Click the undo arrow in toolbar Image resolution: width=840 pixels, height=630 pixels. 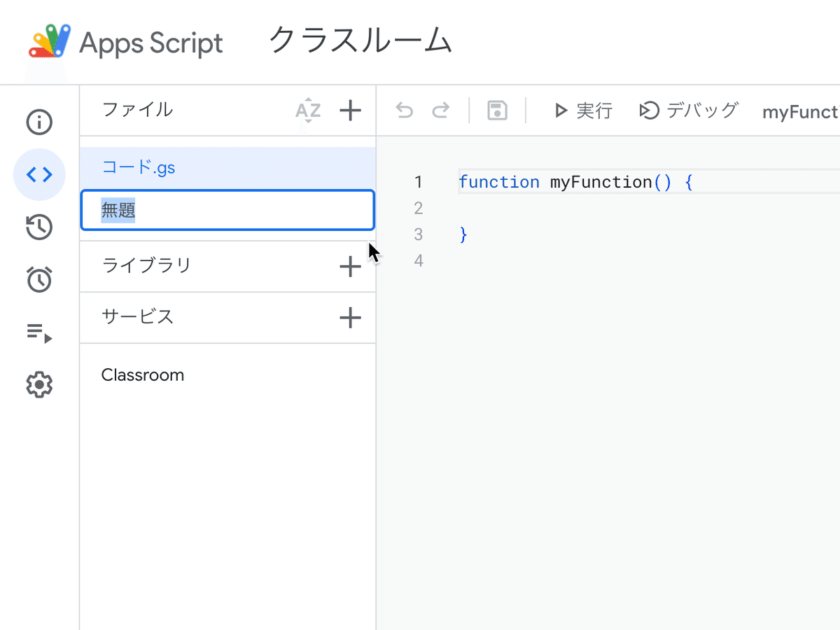tap(405, 111)
